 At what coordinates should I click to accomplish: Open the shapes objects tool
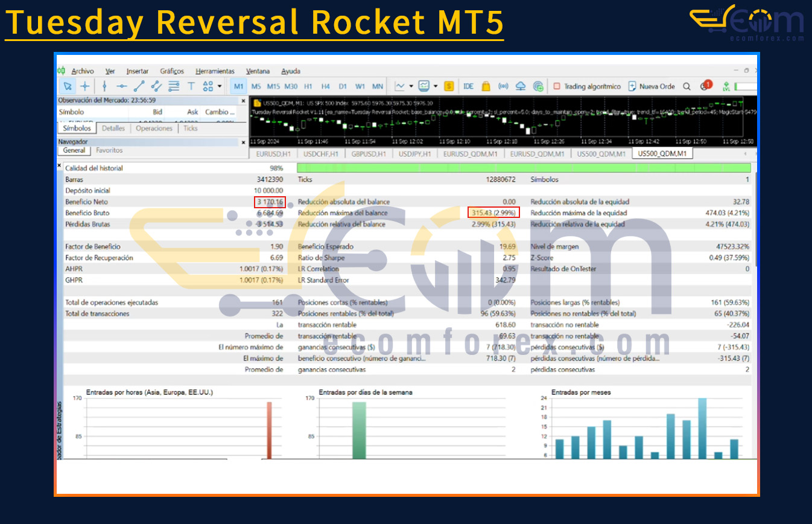208,86
